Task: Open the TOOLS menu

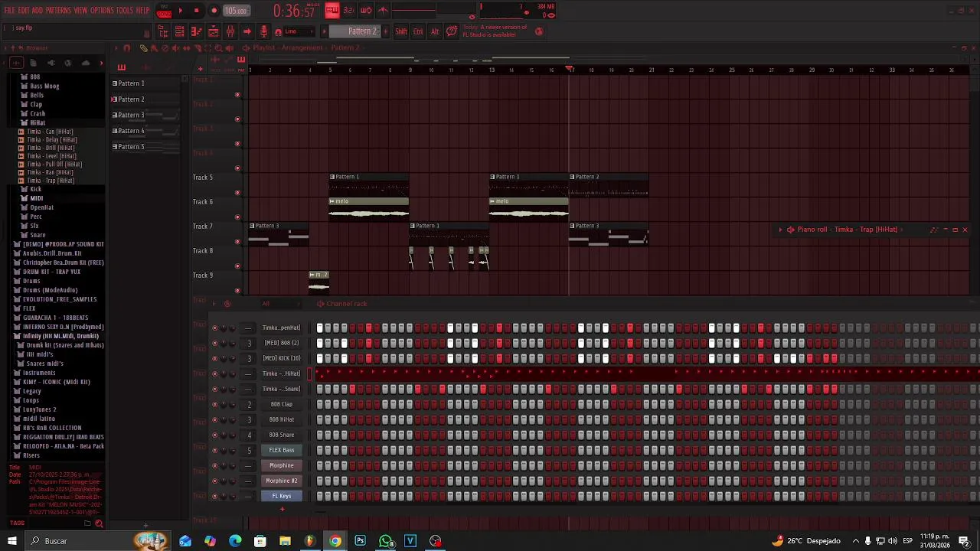Action: (125, 10)
